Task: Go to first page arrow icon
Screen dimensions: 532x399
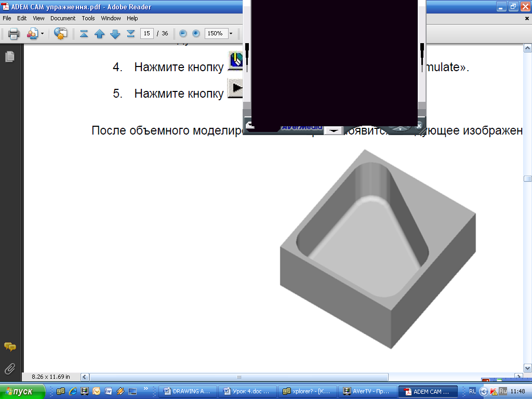Action: point(84,34)
